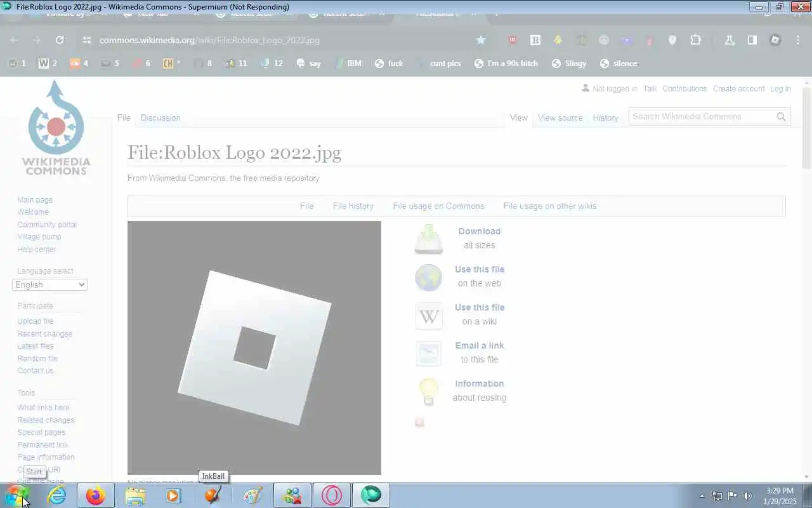The width and height of the screenshot is (812, 508).
Task: Open the Extensions puzzle-piece icon
Action: click(695, 40)
